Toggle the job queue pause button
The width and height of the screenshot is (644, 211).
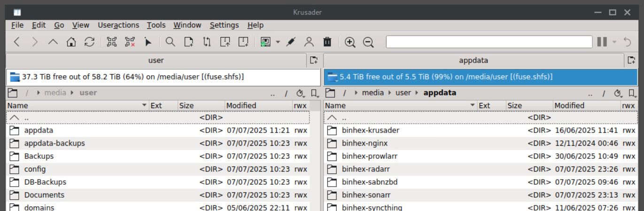602,42
